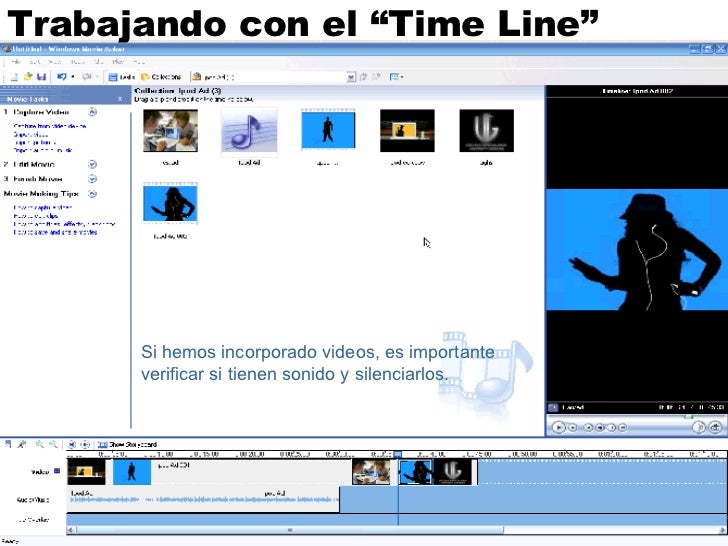Screen dimensions: 728x546
Task: Select the classroom photo clip thumbnail
Action: point(170,130)
